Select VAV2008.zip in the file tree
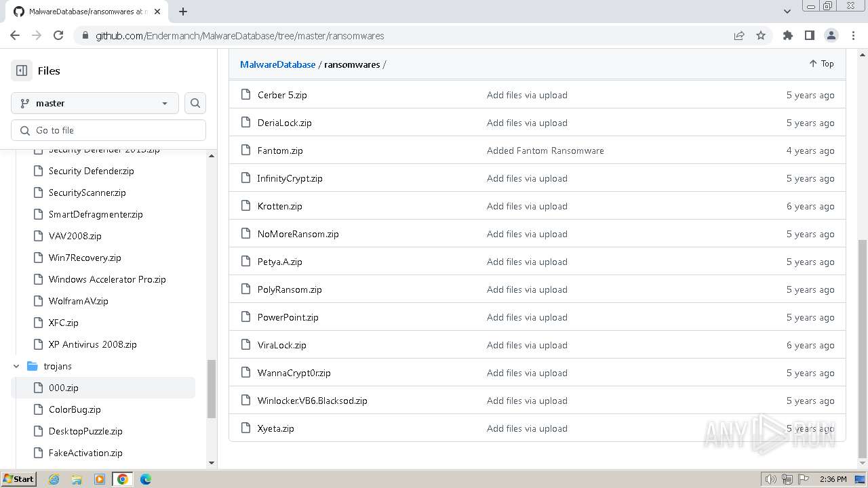 tap(75, 236)
